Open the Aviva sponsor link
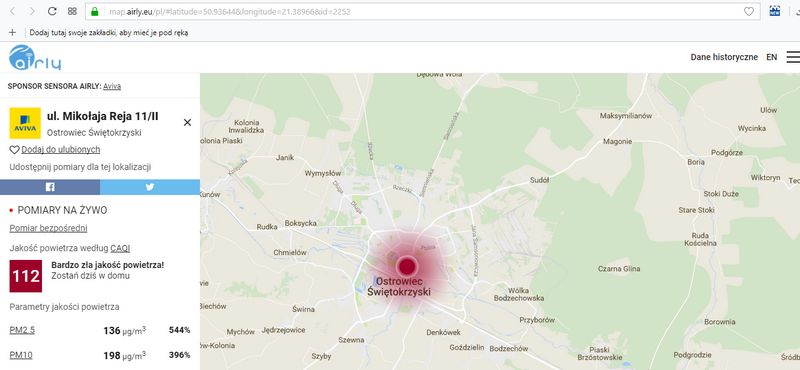The width and height of the screenshot is (800, 370). (112, 86)
